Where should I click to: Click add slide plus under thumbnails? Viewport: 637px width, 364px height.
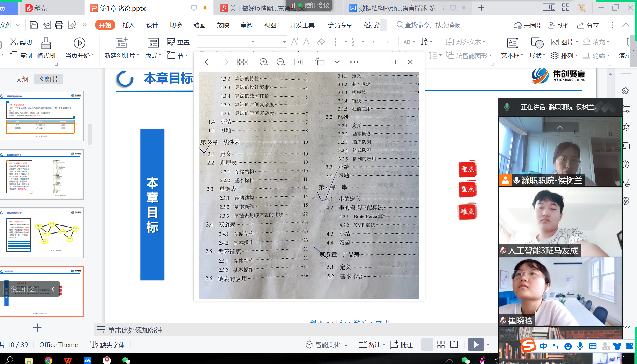click(x=37, y=328)
